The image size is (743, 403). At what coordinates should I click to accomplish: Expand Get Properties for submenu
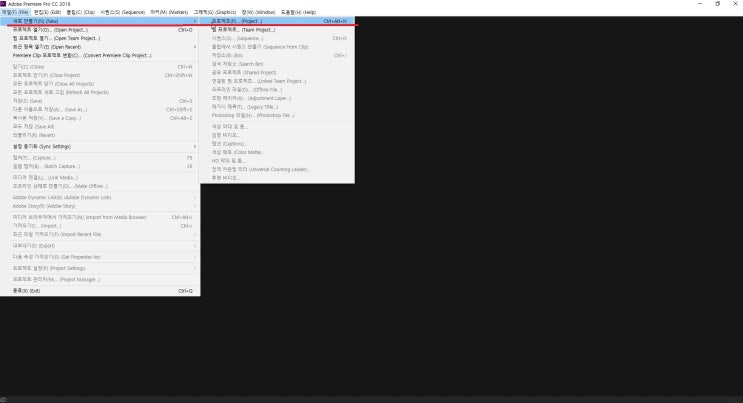pos(100,257)
